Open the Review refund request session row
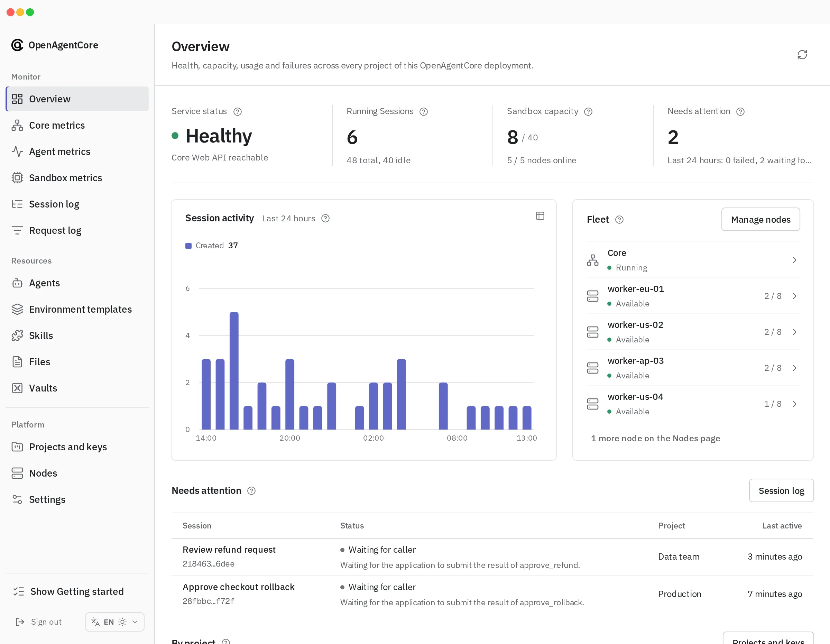Screen dimensions: 830x644 pos(492,556)
